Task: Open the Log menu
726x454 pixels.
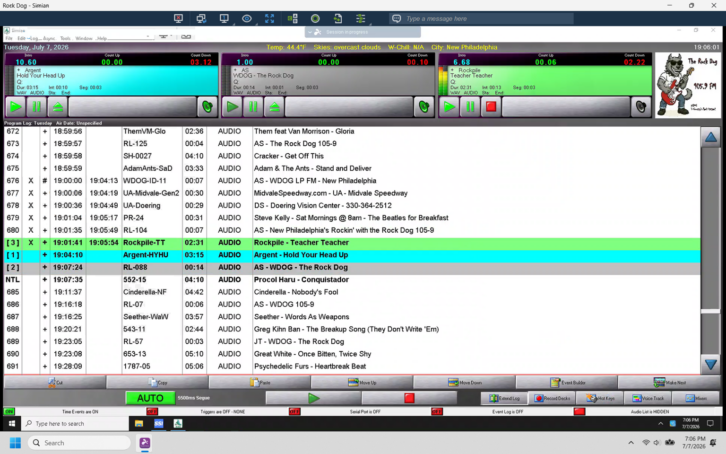Action: (34, 38)
